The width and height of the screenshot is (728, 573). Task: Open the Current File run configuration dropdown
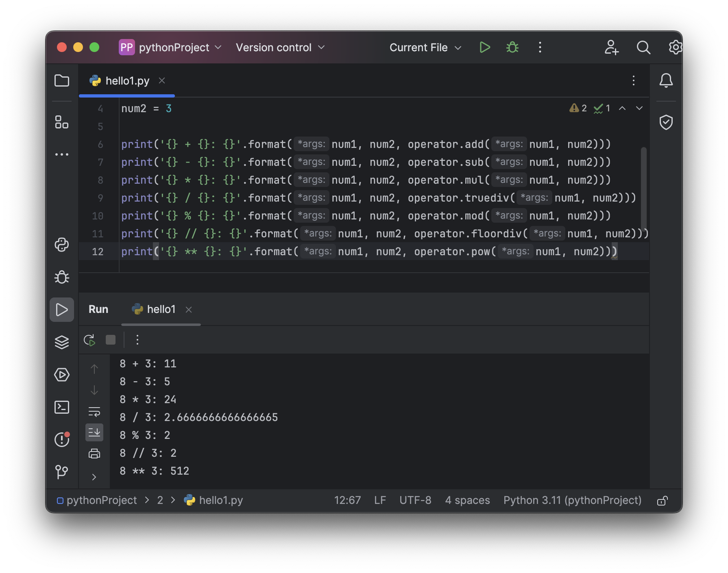point(425,48)
